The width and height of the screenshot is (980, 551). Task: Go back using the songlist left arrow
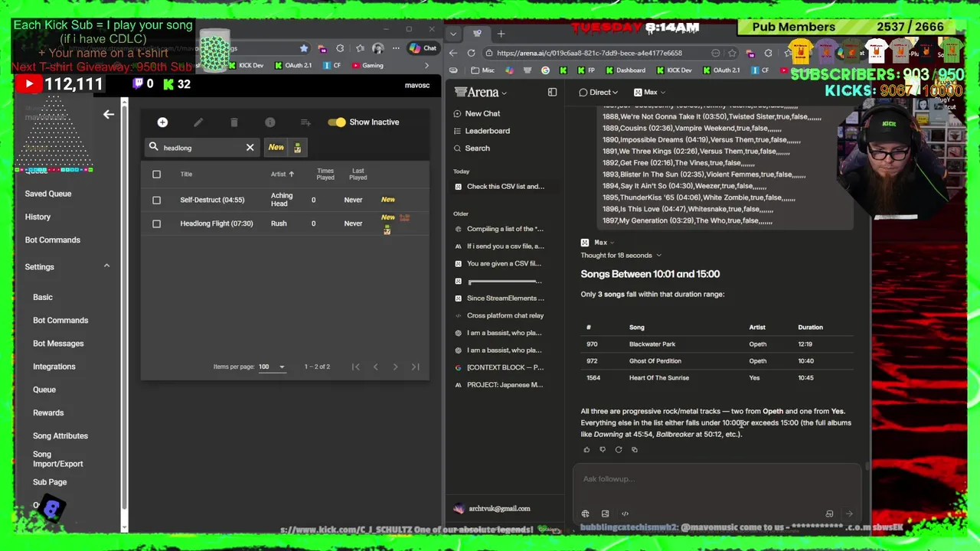tap(109, 114)
